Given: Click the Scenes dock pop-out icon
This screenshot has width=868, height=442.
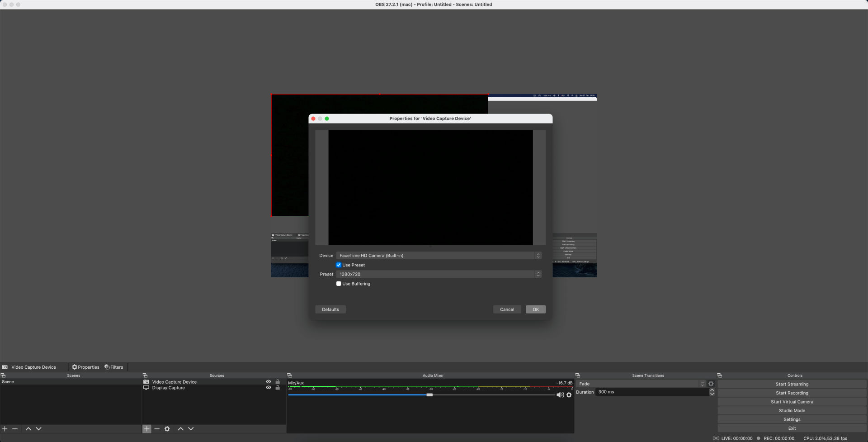Looking at the screenshot, I should (3, 375).
